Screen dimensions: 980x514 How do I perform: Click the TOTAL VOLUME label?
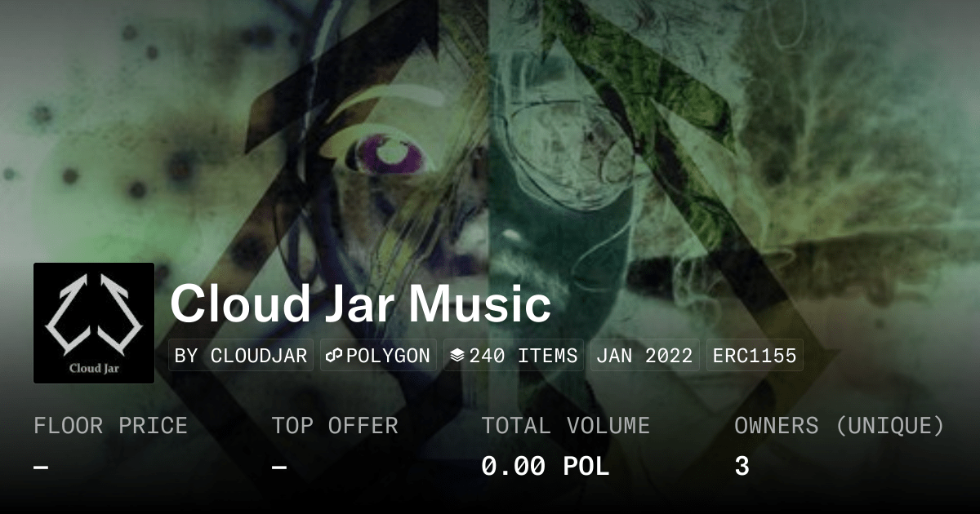tap(565, 426)
